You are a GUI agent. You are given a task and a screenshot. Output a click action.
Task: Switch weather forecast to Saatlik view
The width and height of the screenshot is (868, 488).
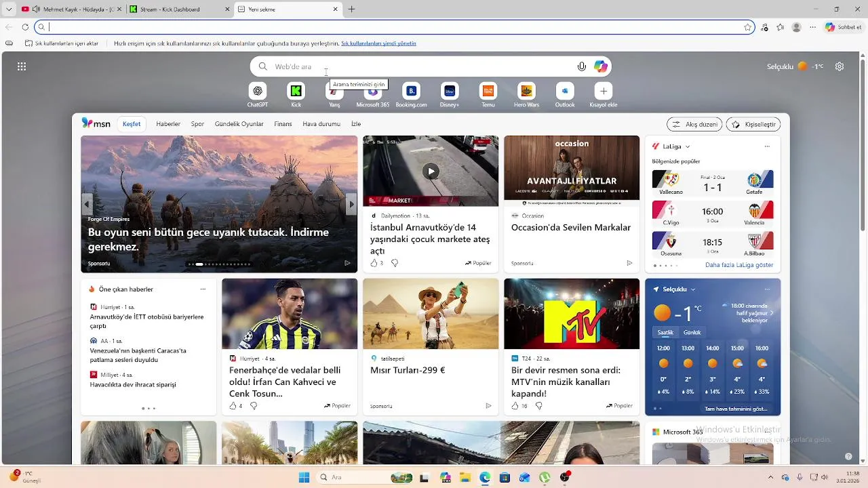click(x=665, y=332)
